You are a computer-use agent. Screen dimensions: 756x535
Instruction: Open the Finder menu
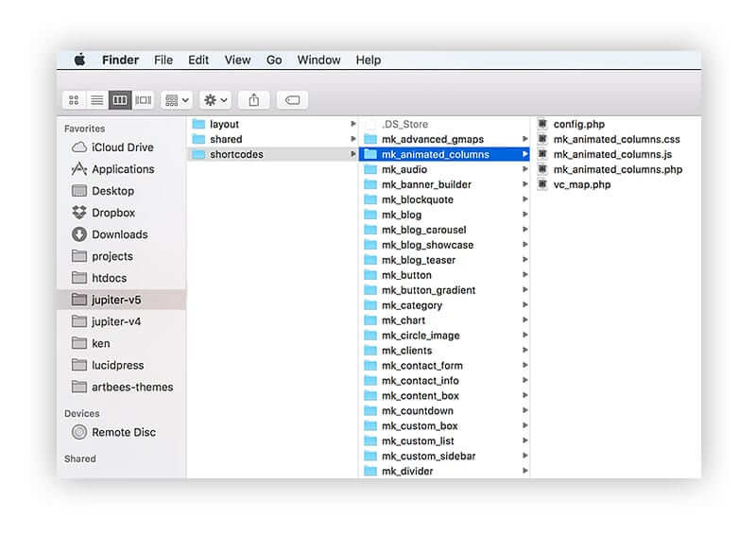click(120, 60)
